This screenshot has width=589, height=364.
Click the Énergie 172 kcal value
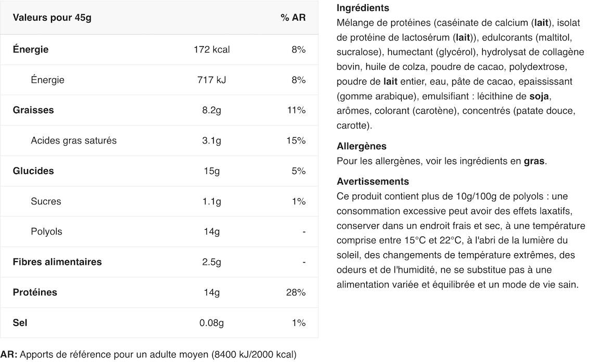[211, 49]
